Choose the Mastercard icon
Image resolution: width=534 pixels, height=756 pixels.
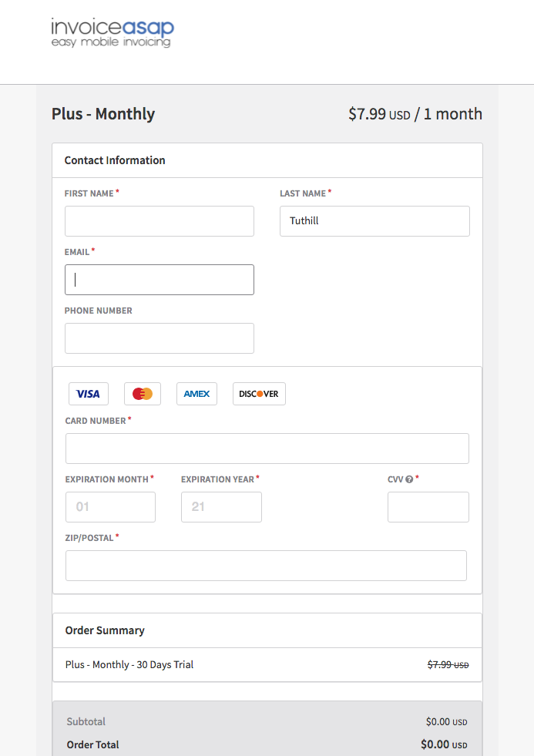(143, 394)
